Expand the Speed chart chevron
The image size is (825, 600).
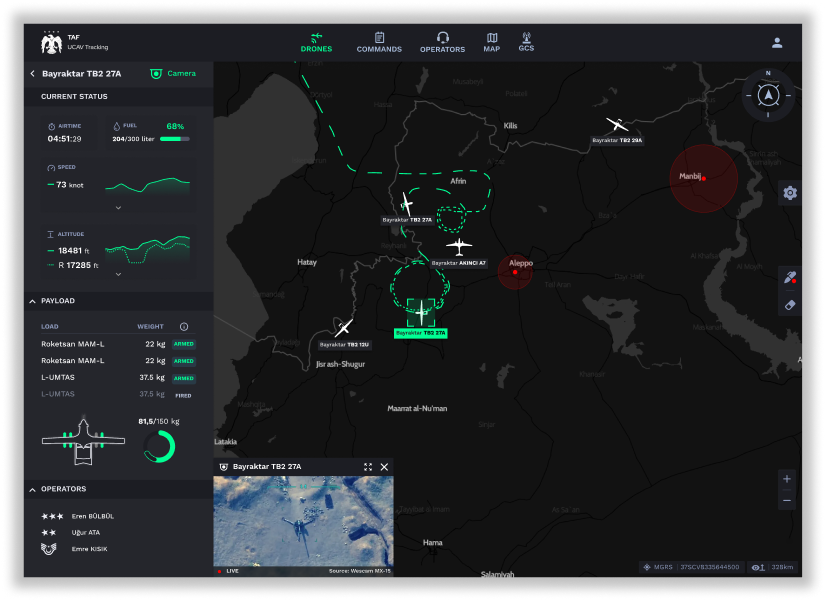(x=118, y=208)
